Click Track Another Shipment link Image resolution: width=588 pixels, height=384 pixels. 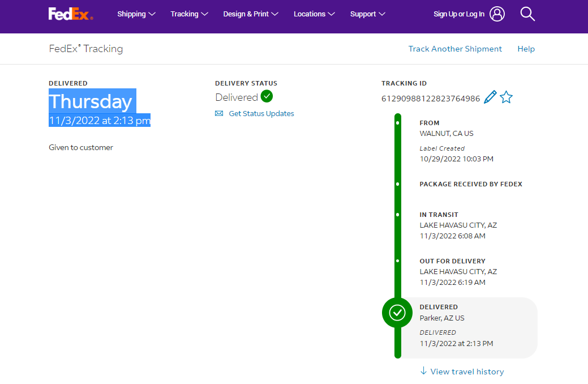[x=455, y=49]
